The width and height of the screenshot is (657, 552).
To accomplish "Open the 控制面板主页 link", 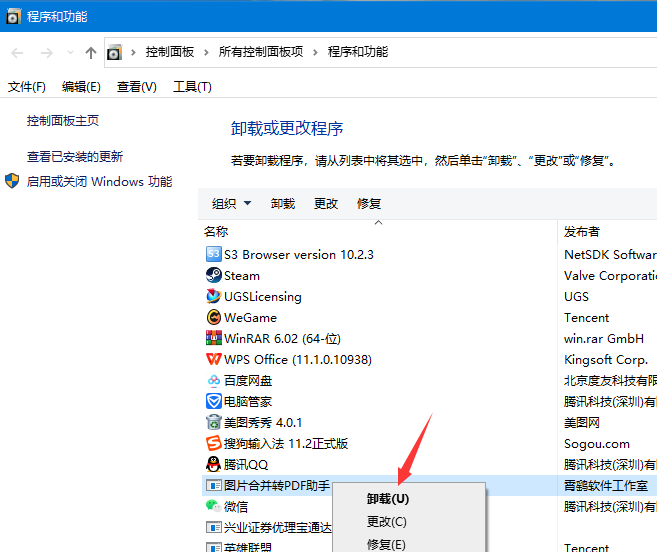I will coord(63,121).
